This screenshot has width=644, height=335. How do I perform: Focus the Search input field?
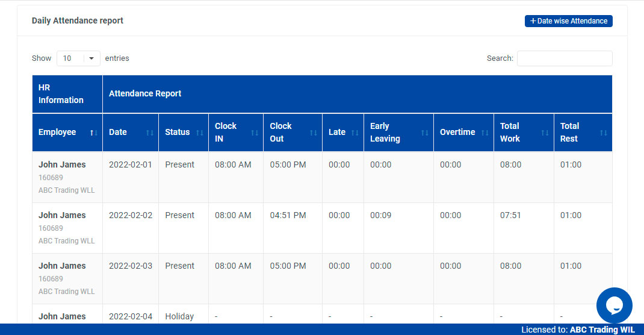click(564, 58)
